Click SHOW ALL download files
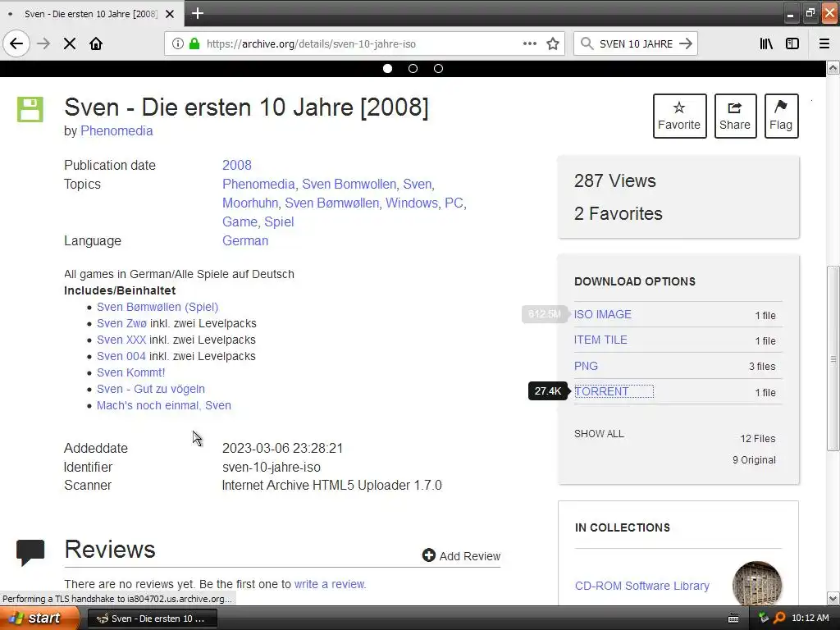The width and height of the screenshot is (840, 630). click(x=599, y=434)
